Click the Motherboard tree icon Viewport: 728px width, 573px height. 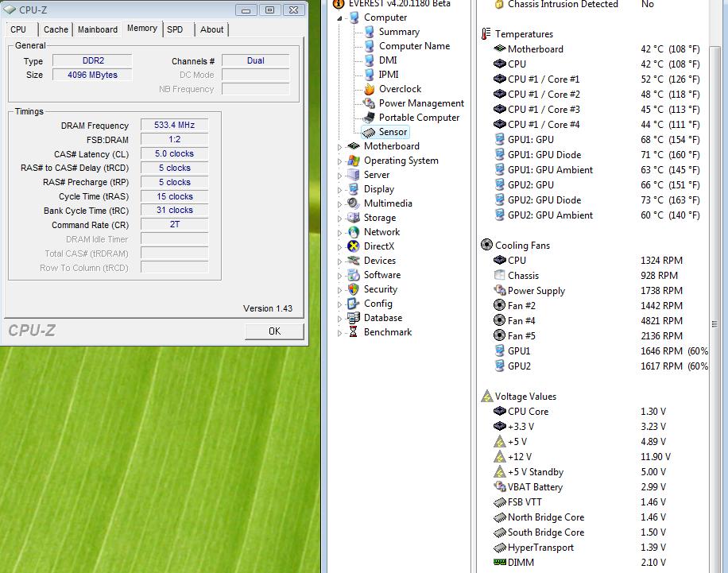coord(354,145)
